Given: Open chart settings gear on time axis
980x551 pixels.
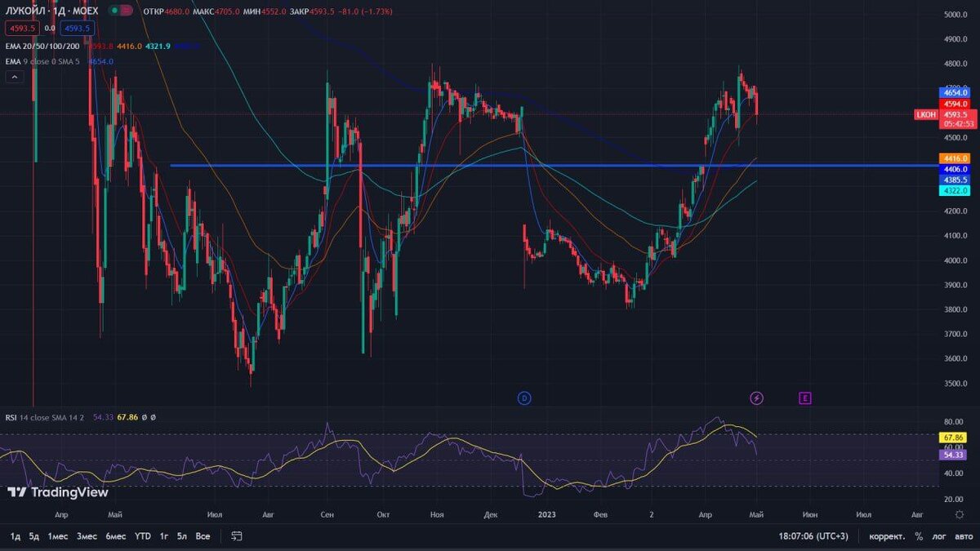Looking at the screenshot, I should 960,514.
